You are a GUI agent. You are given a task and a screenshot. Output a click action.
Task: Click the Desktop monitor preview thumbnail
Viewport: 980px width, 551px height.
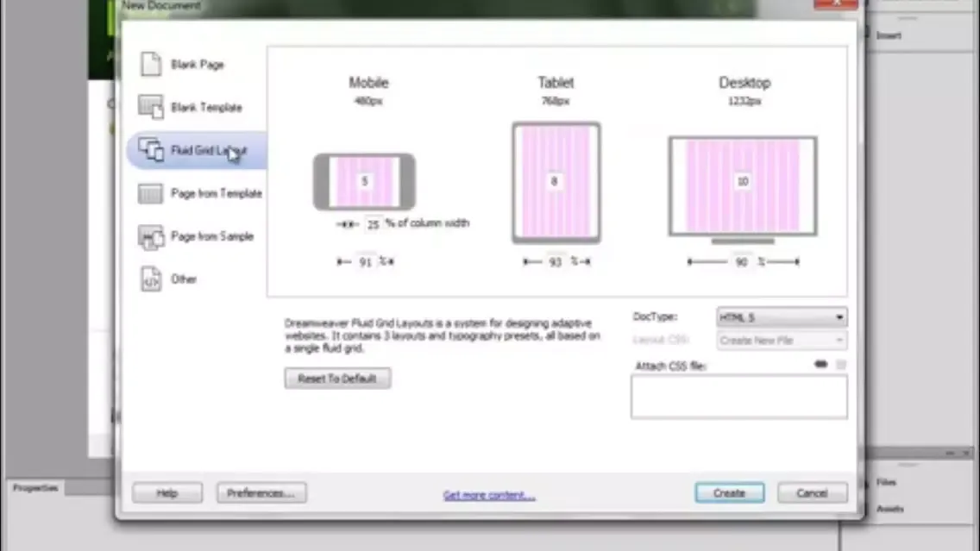click(x=743, y=190)
